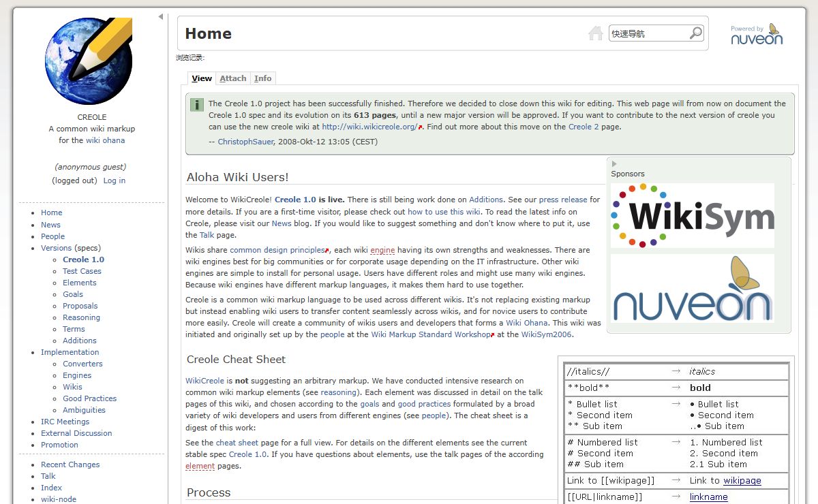
Task: Open ChristophSauer author link
Action: 247,142
